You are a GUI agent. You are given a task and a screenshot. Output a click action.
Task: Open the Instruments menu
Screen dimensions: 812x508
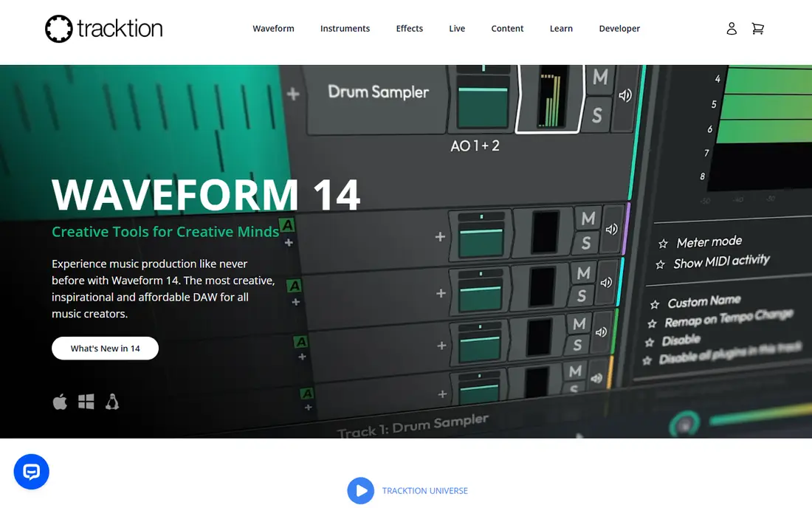345,29
